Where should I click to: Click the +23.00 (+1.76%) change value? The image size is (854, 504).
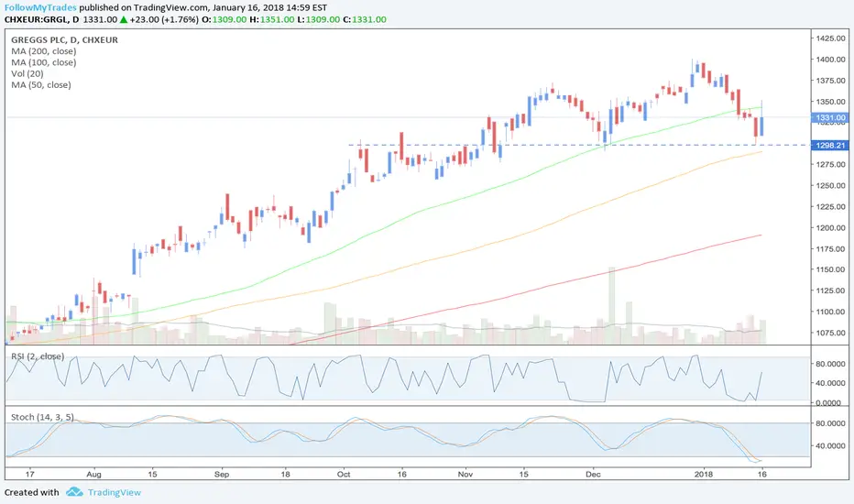165,19
